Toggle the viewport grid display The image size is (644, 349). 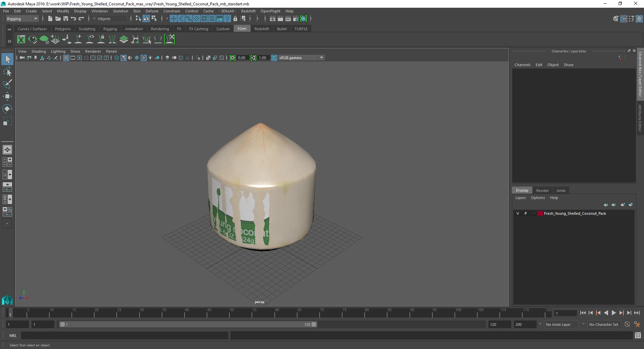66,58
